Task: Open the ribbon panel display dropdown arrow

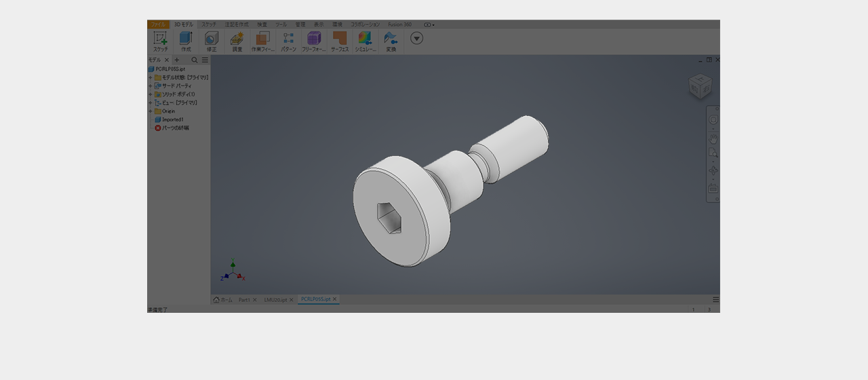Action: pyautogui.click(x=417, y=38)
